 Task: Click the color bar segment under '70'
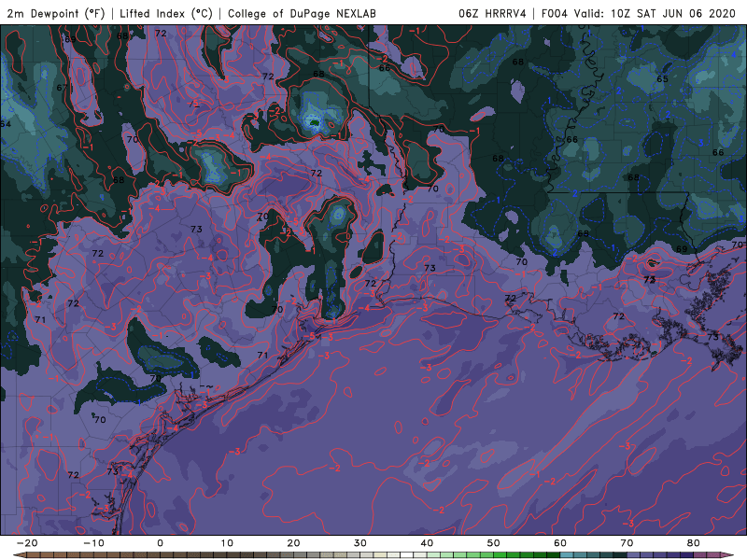coord(634,555)
